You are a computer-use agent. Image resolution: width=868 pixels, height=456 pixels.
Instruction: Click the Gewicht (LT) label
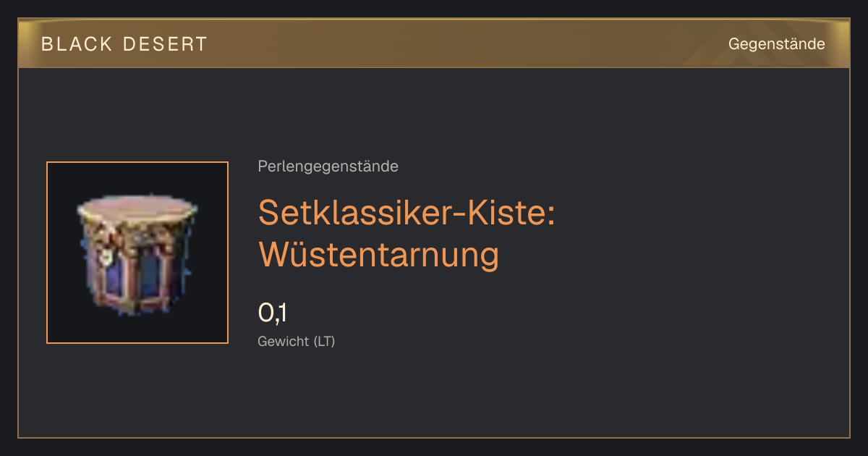(x=296, y=342)
